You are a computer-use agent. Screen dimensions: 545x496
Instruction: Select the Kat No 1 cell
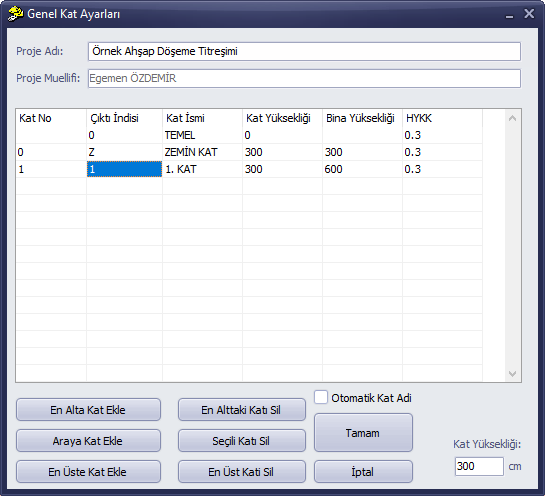51,169
